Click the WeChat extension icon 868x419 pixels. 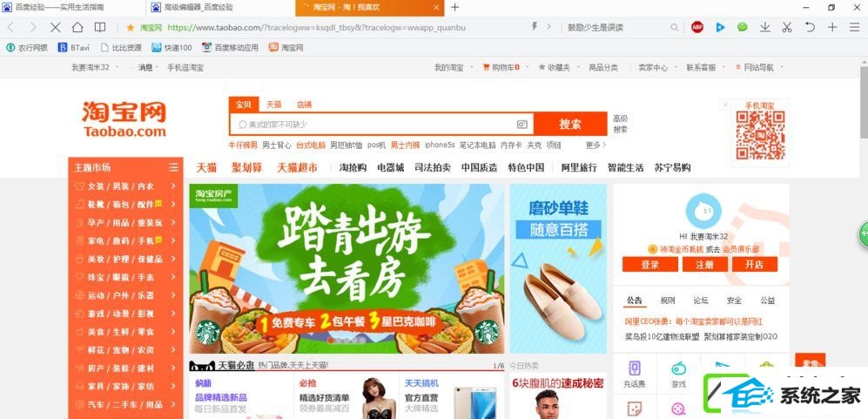point(743,27)
